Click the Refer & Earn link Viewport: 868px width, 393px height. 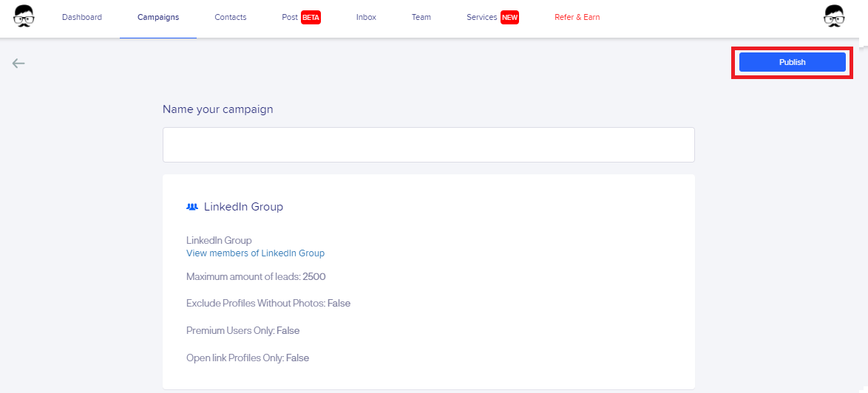click(x=577, y=17)
